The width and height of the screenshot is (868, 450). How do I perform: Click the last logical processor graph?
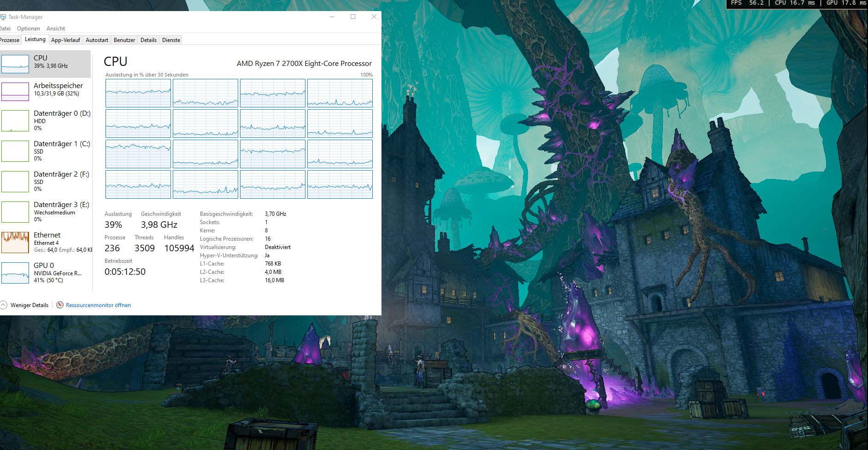pos(340,184)
